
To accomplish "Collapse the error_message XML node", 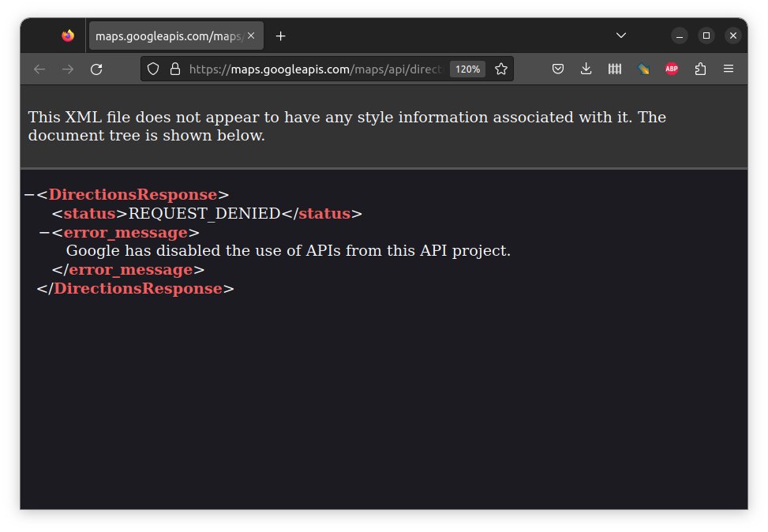I will pyautogui.click(x=44, y=232).
